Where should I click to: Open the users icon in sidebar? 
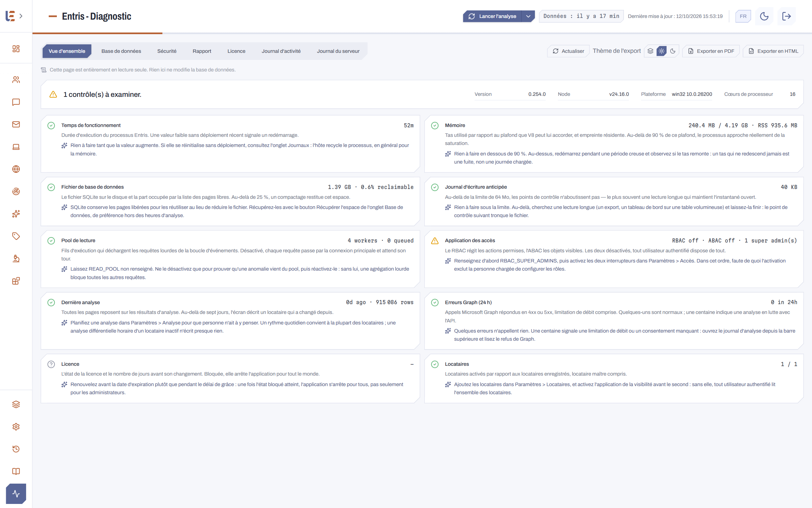pyautogui.click(x=16, y=80)
